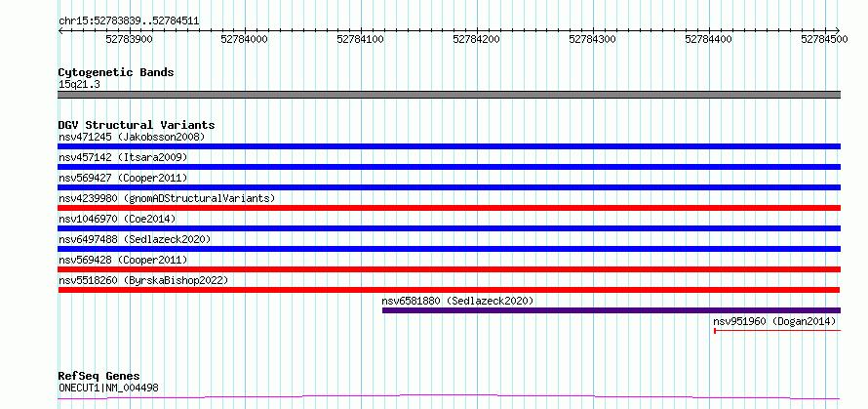
Task: Open nsv569427 (Cooper2011) variant label
Action: point(123,178)
